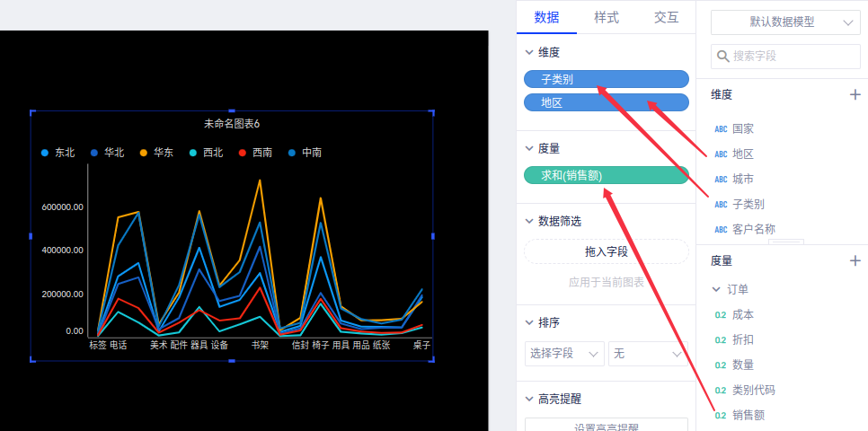Switch to the 交互 tab
Viewport: 868px width, 431px height.
tap(666, 17)
